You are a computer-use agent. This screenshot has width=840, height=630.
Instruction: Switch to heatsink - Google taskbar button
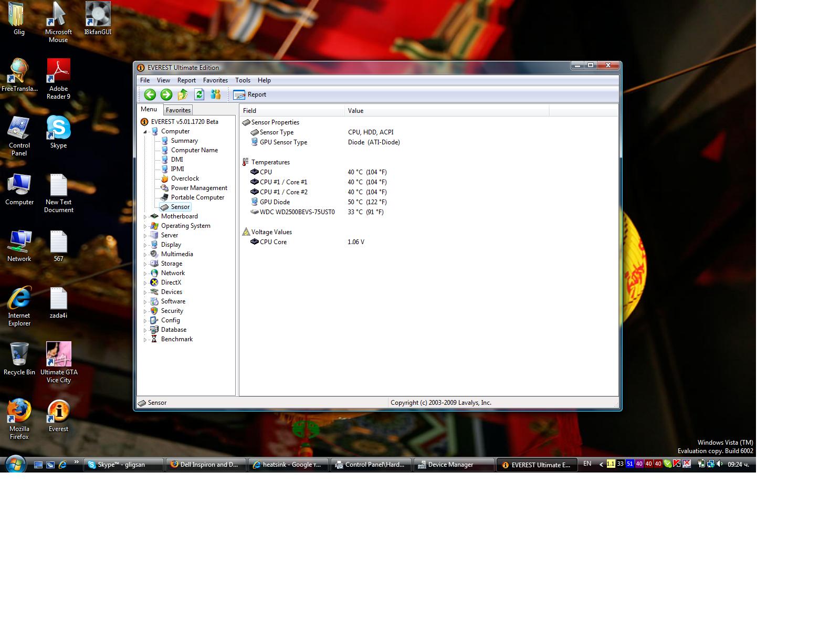click(x=288, y=465)
